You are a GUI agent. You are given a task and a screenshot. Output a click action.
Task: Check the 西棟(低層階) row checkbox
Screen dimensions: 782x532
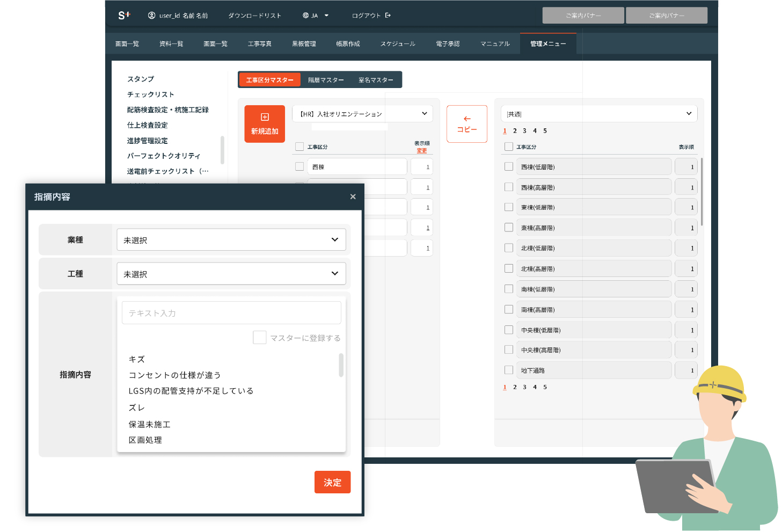(x=509, y=166)
